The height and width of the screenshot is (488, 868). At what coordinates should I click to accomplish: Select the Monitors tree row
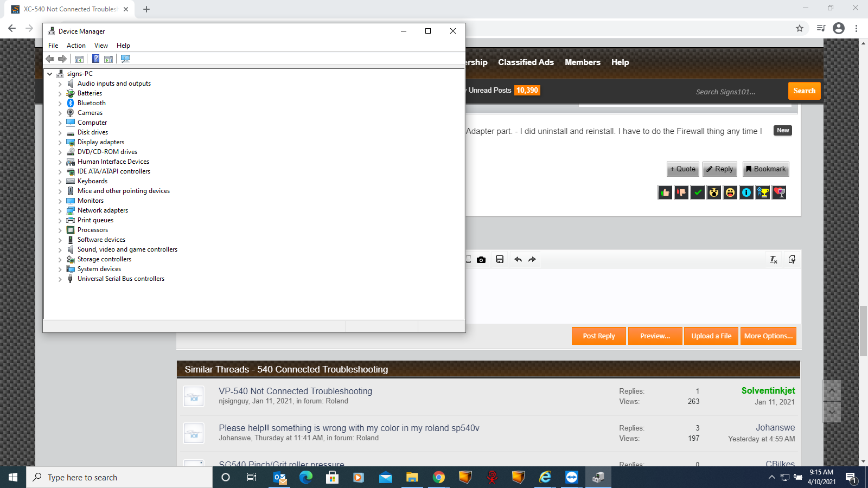[x=91, y=201]
